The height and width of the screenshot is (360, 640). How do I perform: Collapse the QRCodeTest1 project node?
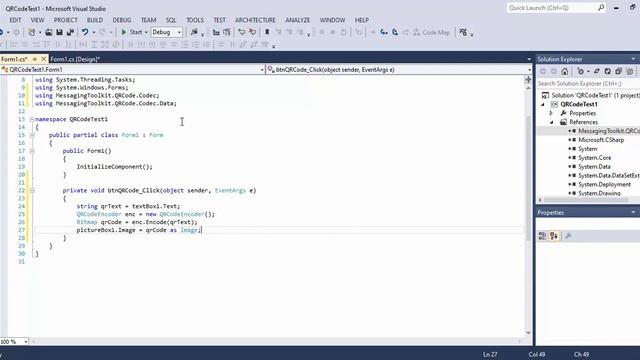pyautogui.click(x=543, y=104)
